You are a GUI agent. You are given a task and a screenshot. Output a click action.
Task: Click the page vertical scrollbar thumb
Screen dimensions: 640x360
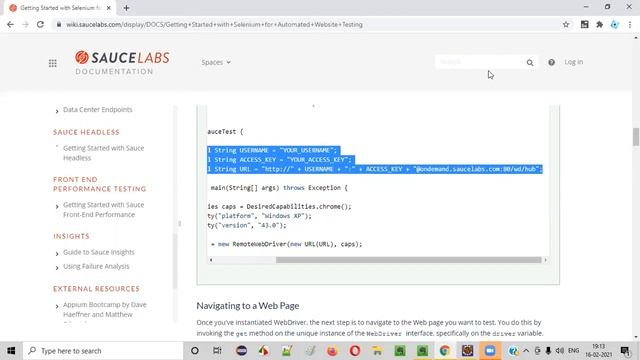636,137
